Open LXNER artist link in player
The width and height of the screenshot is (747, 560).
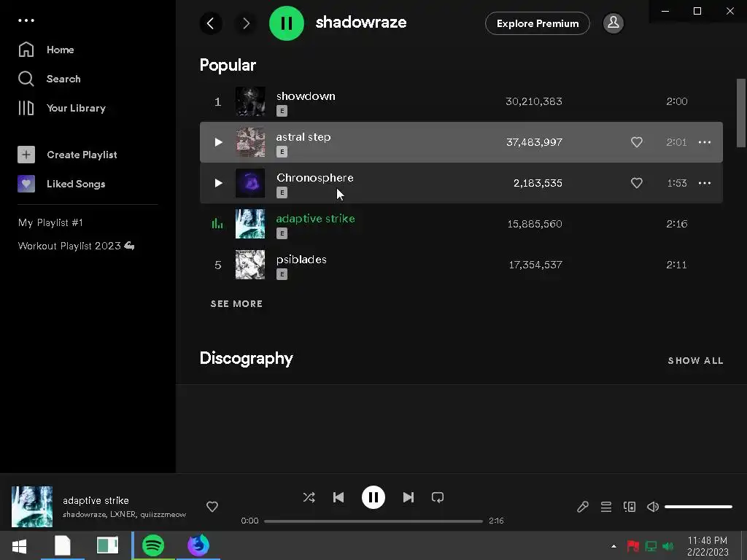(x=123, y=514)
